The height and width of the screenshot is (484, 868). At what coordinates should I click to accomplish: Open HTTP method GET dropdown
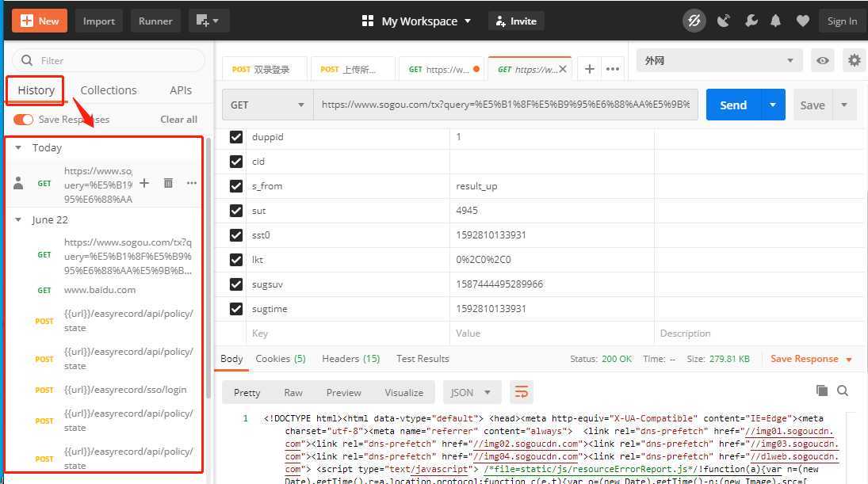268,105
